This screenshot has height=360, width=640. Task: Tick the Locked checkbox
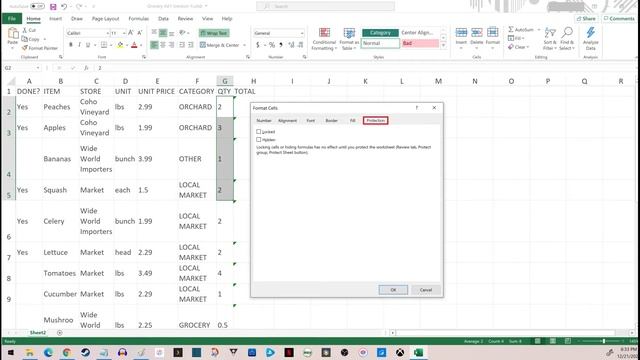coord(258,131)
